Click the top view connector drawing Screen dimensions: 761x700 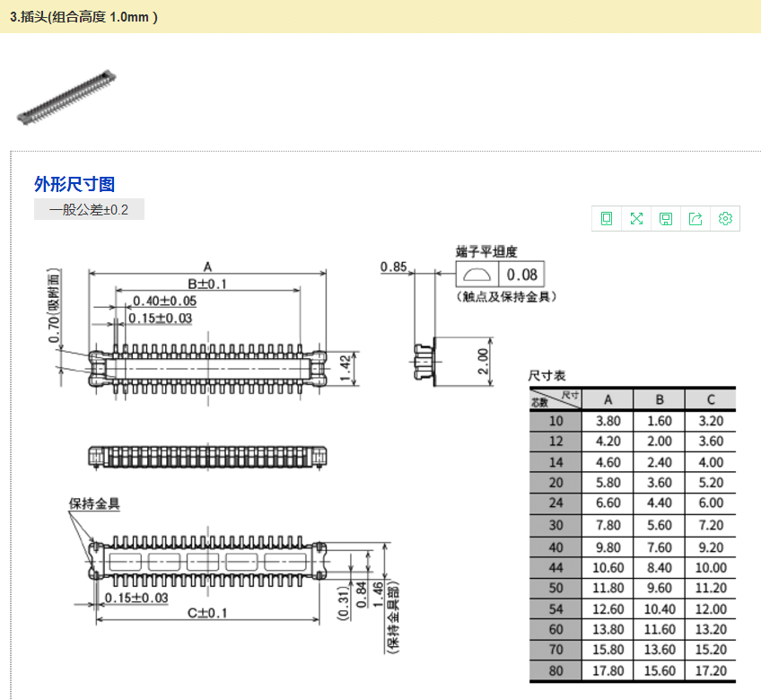207,365
